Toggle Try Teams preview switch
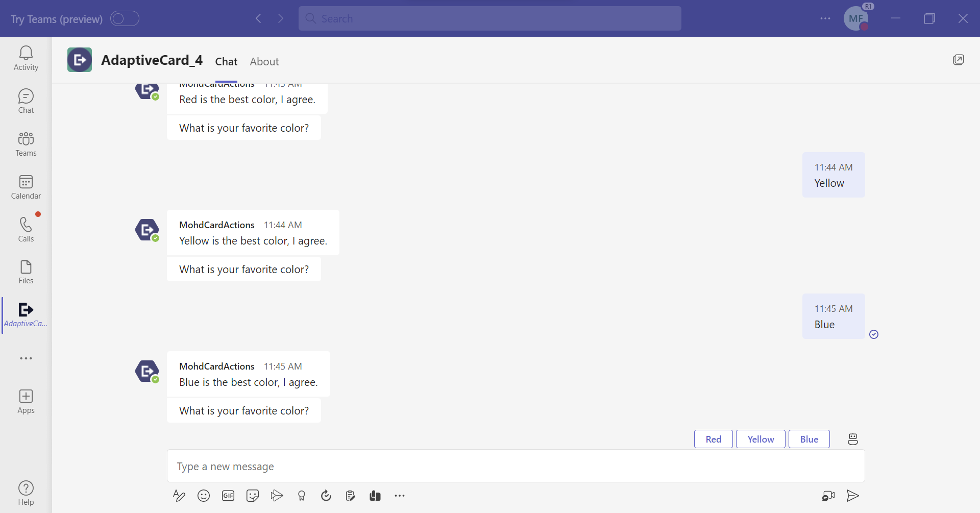 coord(125,18)
